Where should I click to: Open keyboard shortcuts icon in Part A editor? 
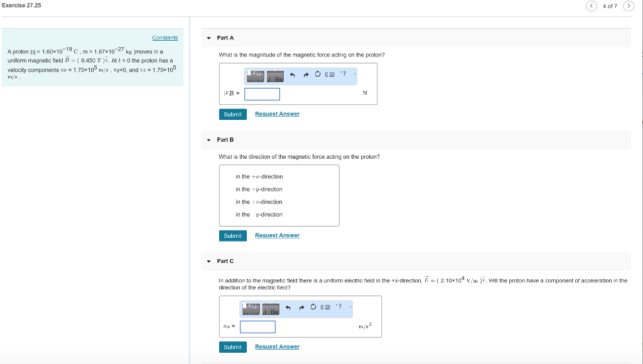coord(329,74)
